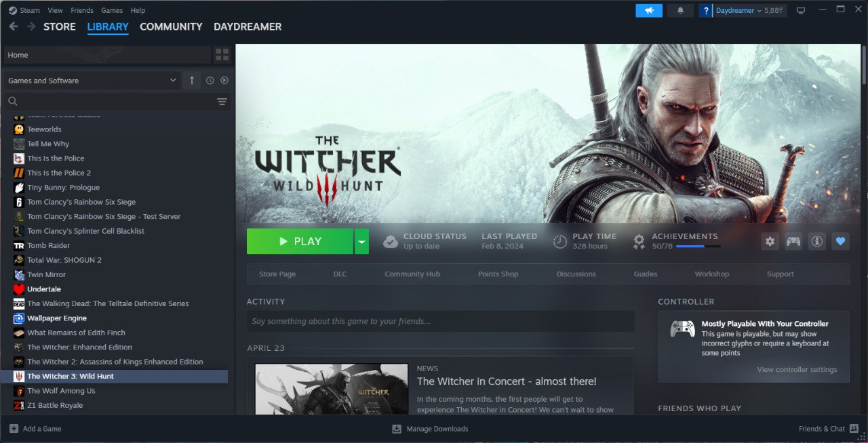868x443 pixels.
Task: Click the play time clock icon
Action: click(560, 241)
